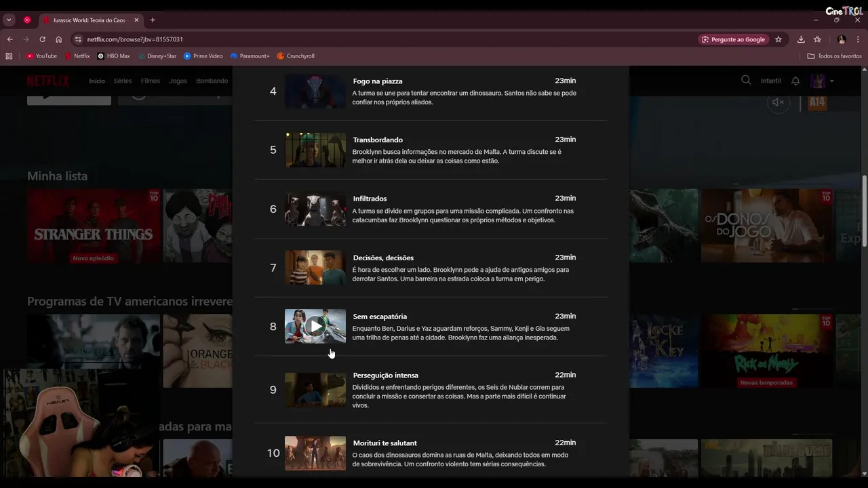Open episode 4 Fogo na piazza thumbnail
868x488 pixels.
(315, 91)
